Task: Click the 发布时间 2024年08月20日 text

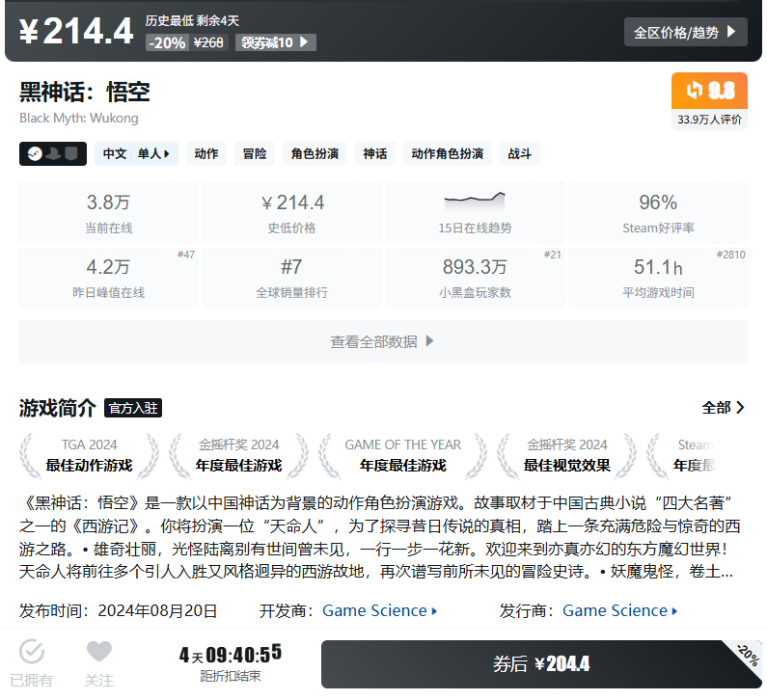Action: click(118, 610)
